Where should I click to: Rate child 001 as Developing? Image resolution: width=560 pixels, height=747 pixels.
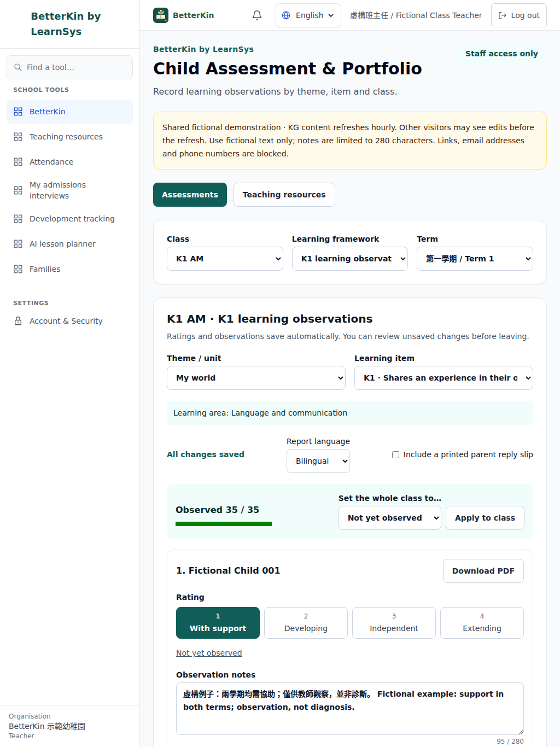[x=306, y=623]
